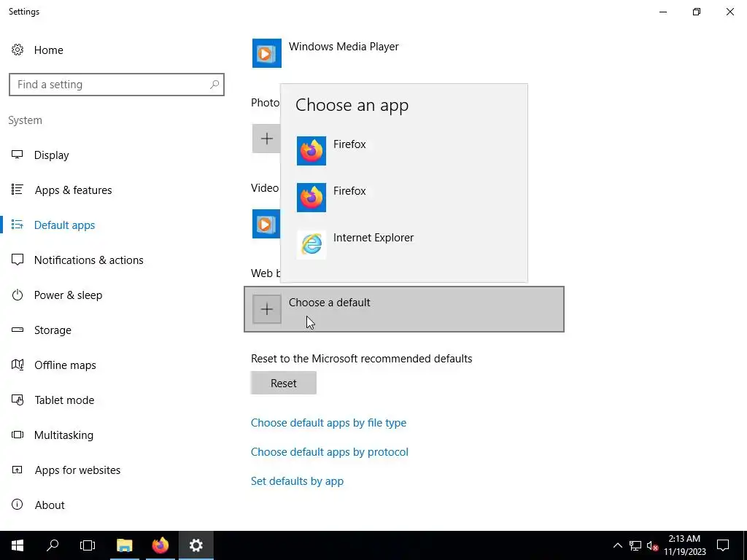
Task: Open File Explorer from taskbar
Action: coord(124,545)
